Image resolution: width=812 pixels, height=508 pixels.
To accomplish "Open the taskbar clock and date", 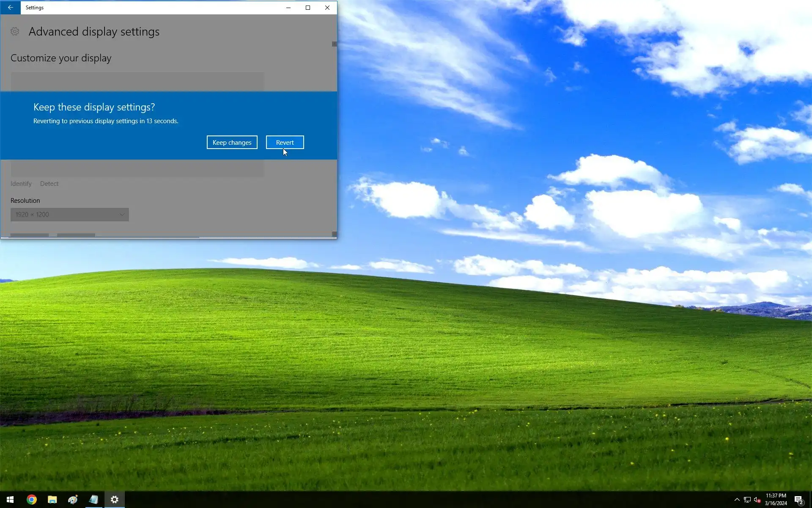I will (776, 500).
